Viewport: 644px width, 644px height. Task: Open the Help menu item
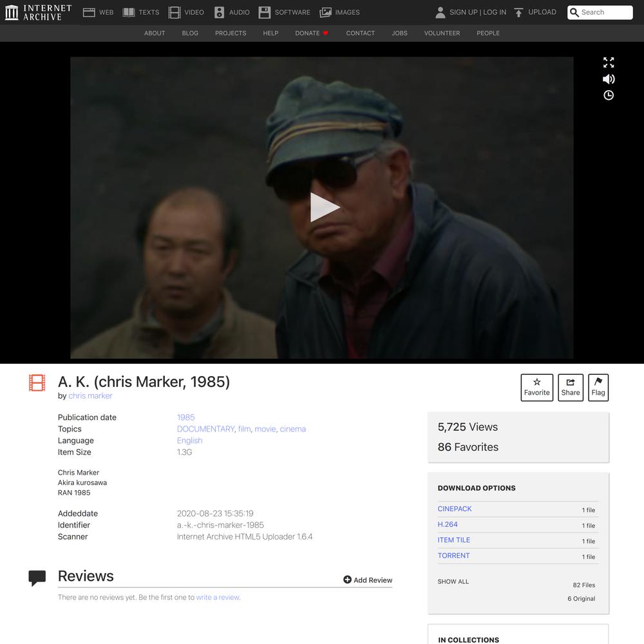[x=270, y=33]
